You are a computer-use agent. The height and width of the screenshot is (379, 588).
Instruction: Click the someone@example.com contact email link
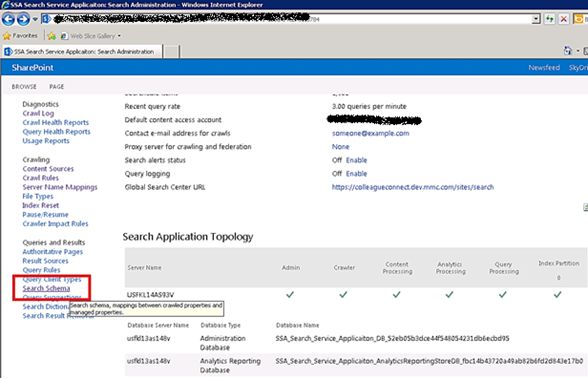click(370, 133)
